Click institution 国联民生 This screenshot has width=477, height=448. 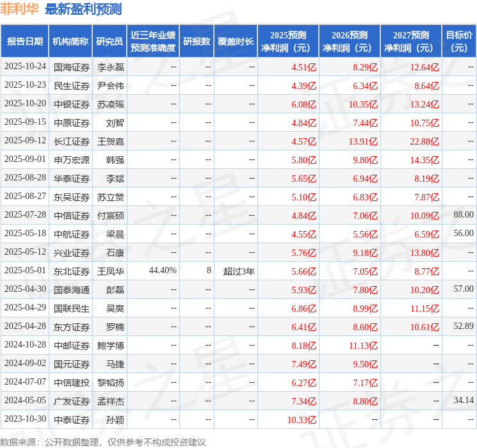(72, 308)
